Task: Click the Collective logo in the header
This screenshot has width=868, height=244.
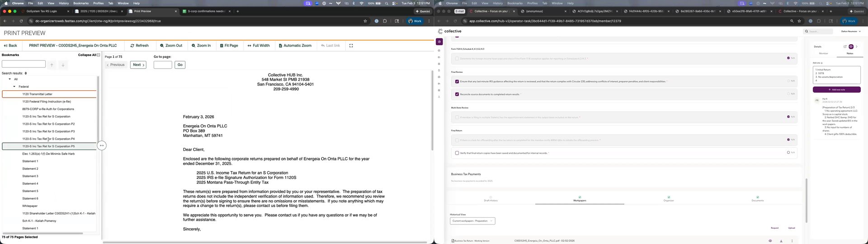Action: (x=449, y=31)
